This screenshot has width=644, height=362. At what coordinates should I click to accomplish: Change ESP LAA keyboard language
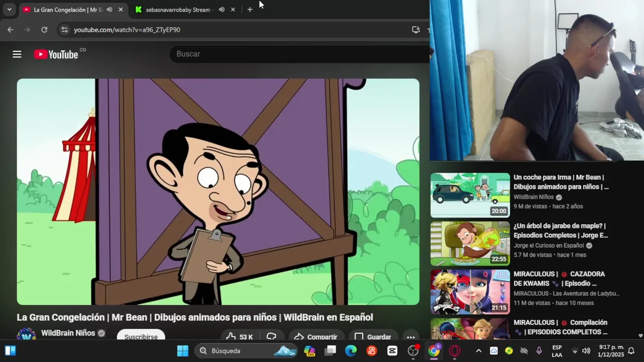[557, 351]
